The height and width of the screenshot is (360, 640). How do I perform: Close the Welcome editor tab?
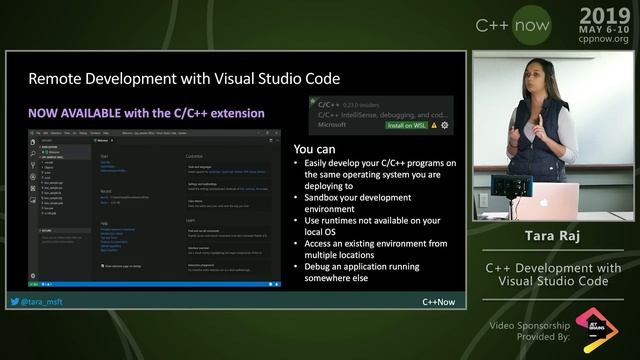[x=112, y=140]
